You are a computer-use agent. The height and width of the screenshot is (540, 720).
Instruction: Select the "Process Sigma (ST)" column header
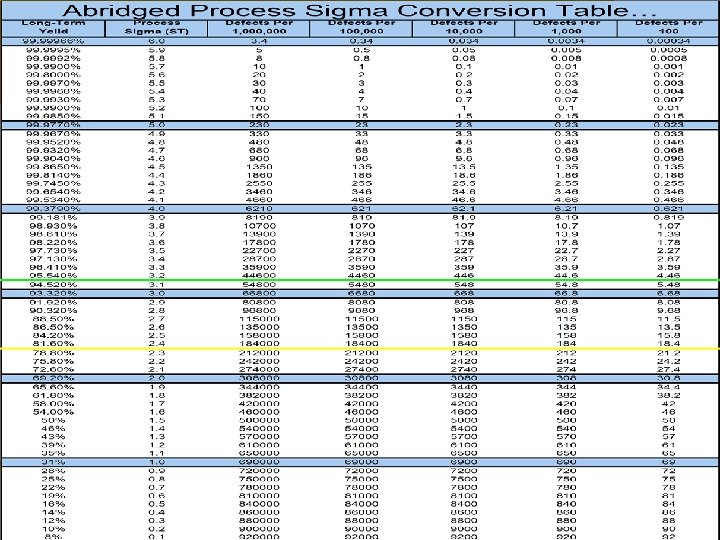click(x=157, y=27)
